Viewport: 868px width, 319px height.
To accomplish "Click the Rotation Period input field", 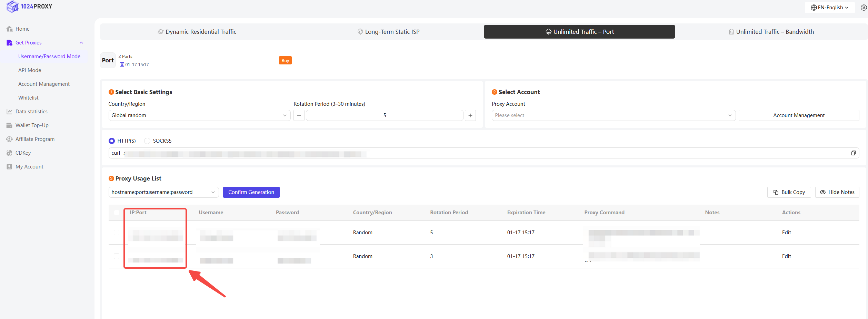I will pyautogui.click(x=384, y=115).
